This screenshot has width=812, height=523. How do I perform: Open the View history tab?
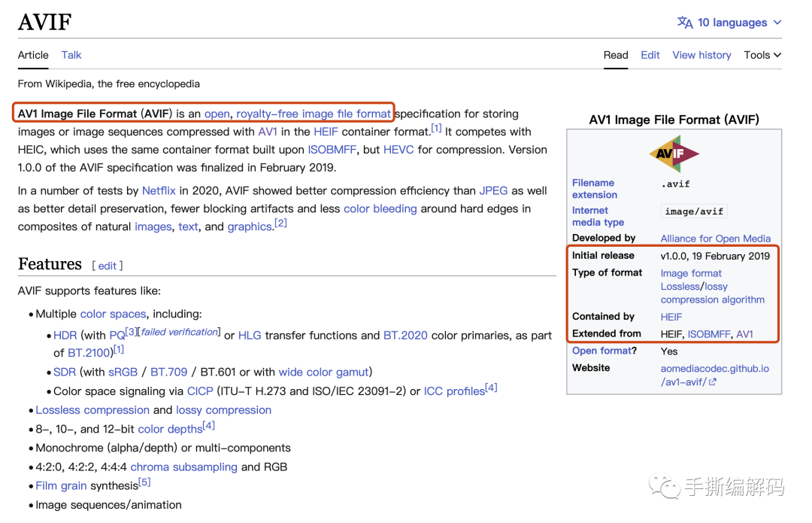pyautogui.click(x=701, y=55)
